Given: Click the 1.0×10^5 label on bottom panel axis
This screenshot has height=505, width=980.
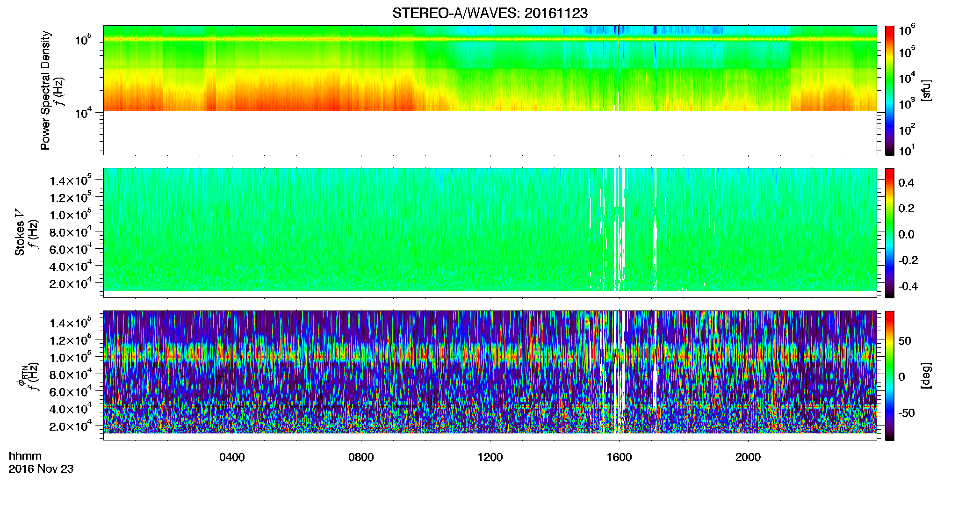Looking at the screenshot, I should tap(71, 357).
